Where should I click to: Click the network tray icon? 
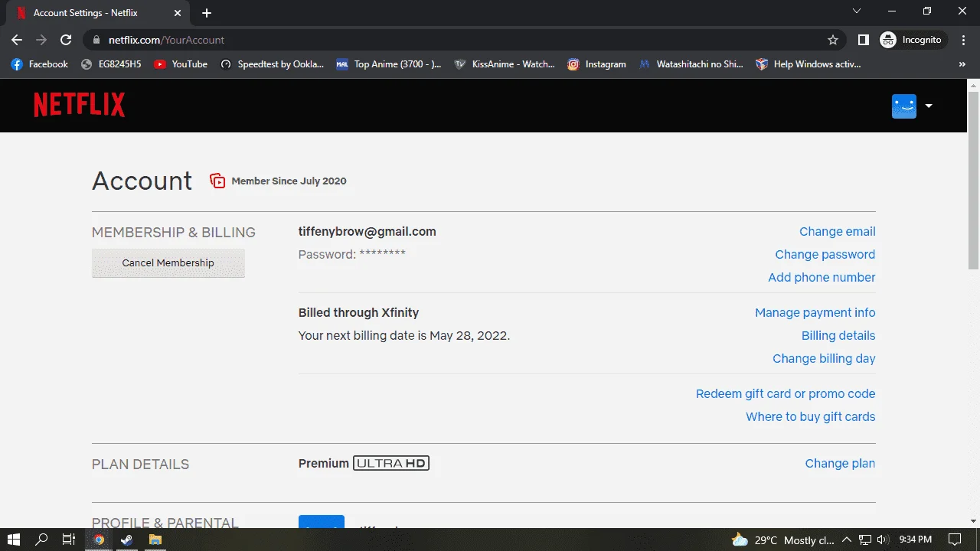pos(865,540)
